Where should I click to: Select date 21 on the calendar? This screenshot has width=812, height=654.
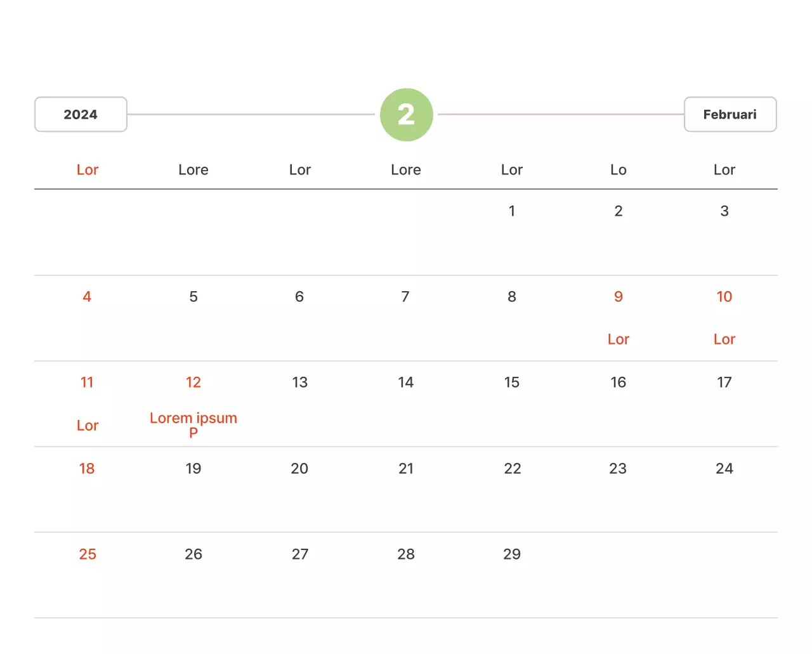pos(406,469)
